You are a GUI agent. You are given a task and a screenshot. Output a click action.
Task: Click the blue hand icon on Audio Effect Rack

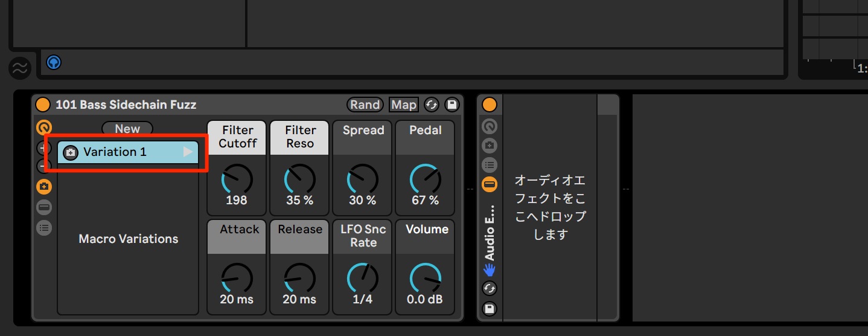(x=490, y=270)
